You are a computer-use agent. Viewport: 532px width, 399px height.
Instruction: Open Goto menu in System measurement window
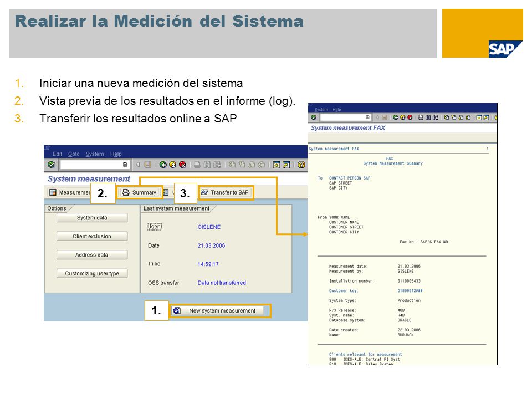click(x=74, y=154)
